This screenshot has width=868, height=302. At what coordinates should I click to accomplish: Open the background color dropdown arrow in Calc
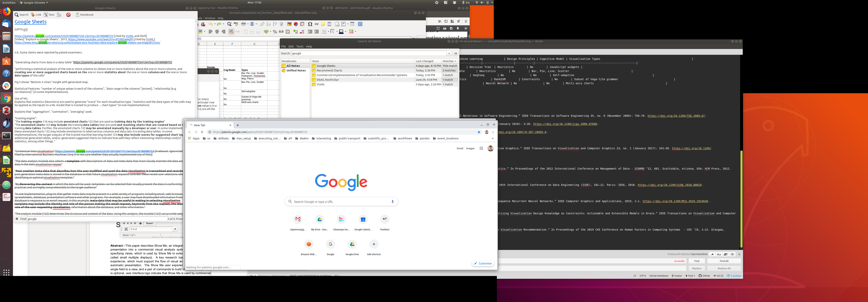[205, 32]
